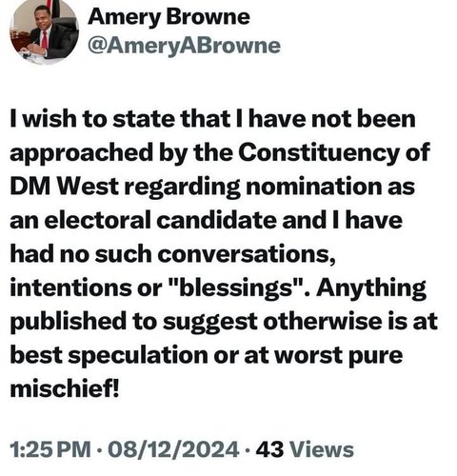This screenshot has height=476, width=457.
Task: Click the phrase "worst pure" in the tweet
Action: [x=339, y=356]
